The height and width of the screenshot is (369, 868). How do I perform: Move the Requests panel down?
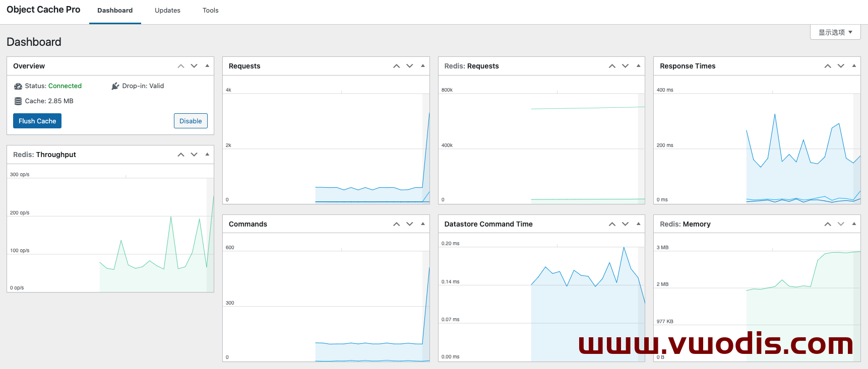pos(410,66)
